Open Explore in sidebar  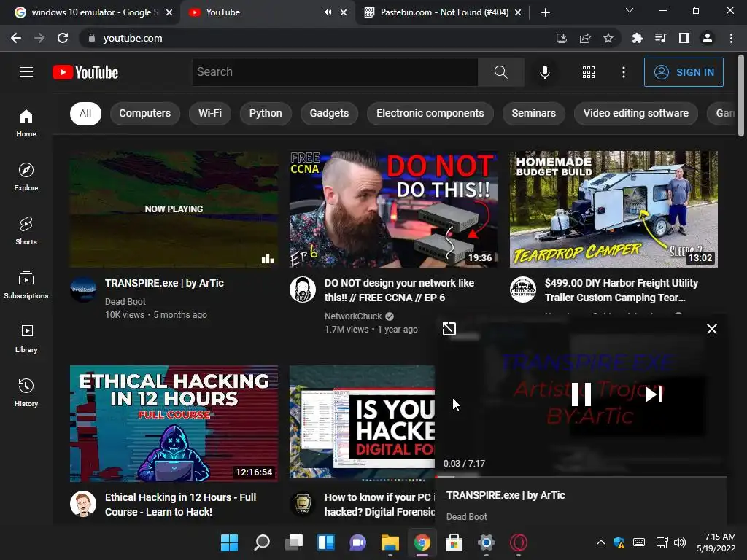pos(26,176)
